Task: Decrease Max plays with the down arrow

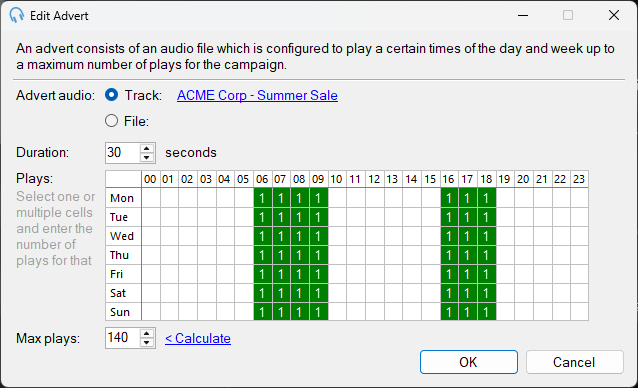Action: pos(147,343)
